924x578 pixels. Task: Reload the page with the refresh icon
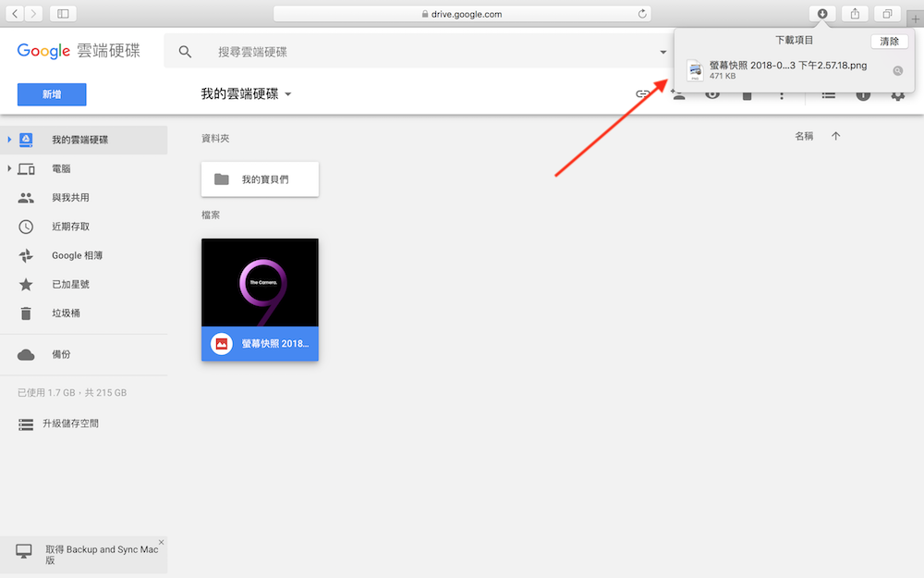coord(642,14)
